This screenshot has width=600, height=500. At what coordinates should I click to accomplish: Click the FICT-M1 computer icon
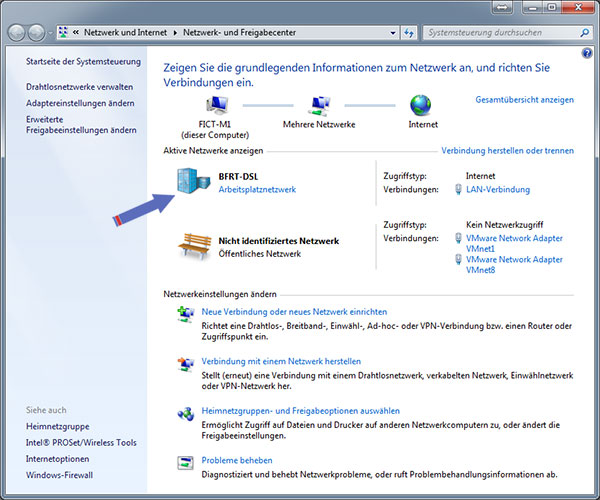(217, 105)
